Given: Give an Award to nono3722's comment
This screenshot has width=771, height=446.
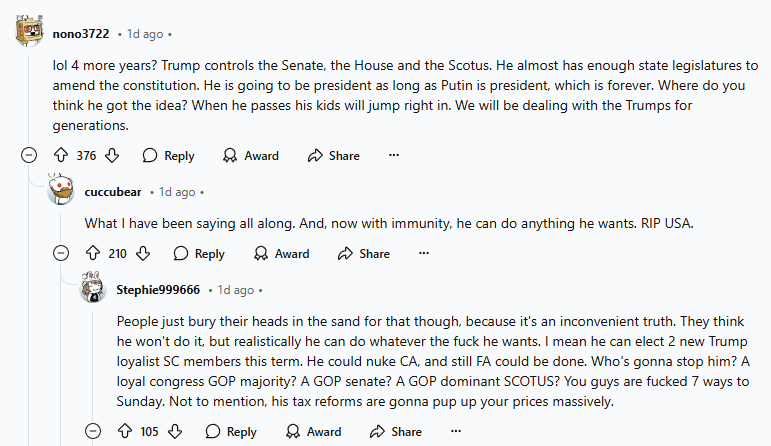Looking at the screenshot, I should [250, 156].
